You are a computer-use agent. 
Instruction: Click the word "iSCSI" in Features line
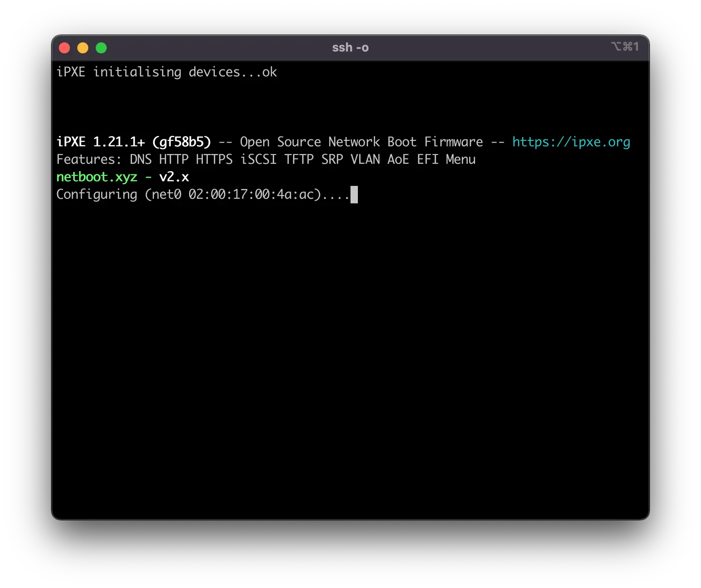pyautogui.click(x=258, y=160)
